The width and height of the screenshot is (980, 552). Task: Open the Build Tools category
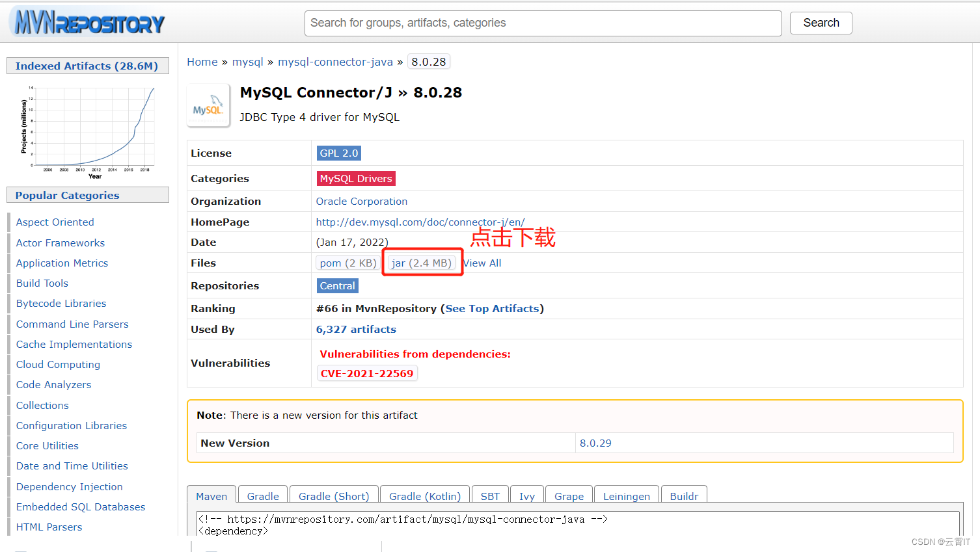coord(42,283)
